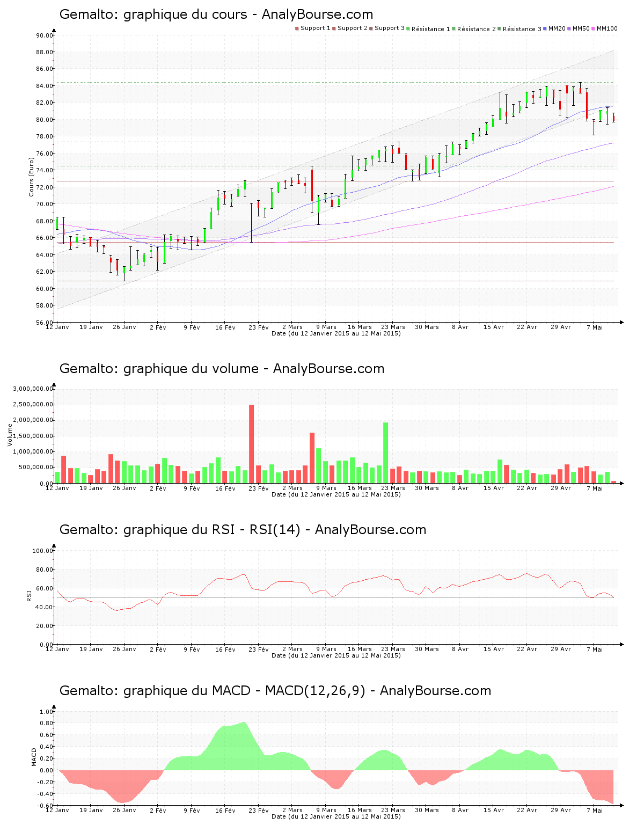
Task: Click the Support 1 legend color marker
Action: pyautogui.click(x=297, y=28)
